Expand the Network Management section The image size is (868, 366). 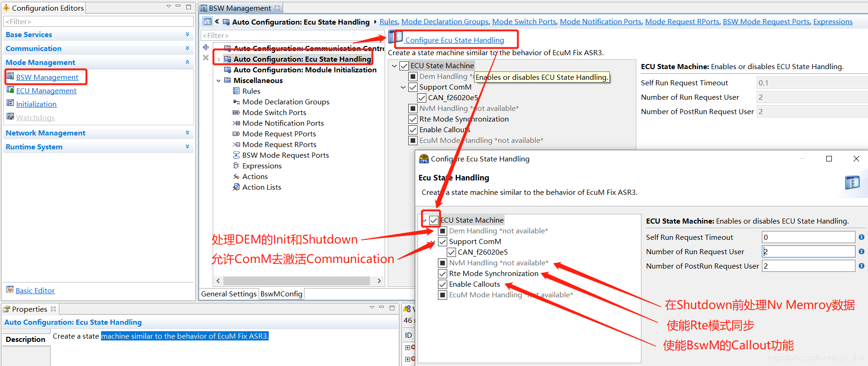coord(187,133)
